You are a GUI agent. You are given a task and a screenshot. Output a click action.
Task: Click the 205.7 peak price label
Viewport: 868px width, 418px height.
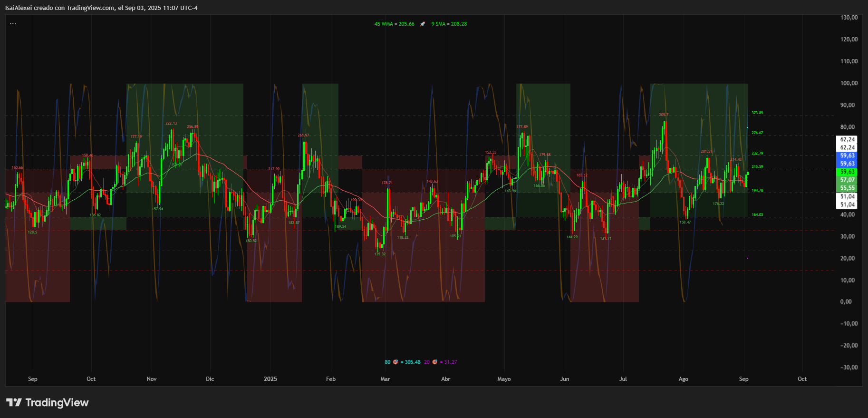[x=664, y=115]
